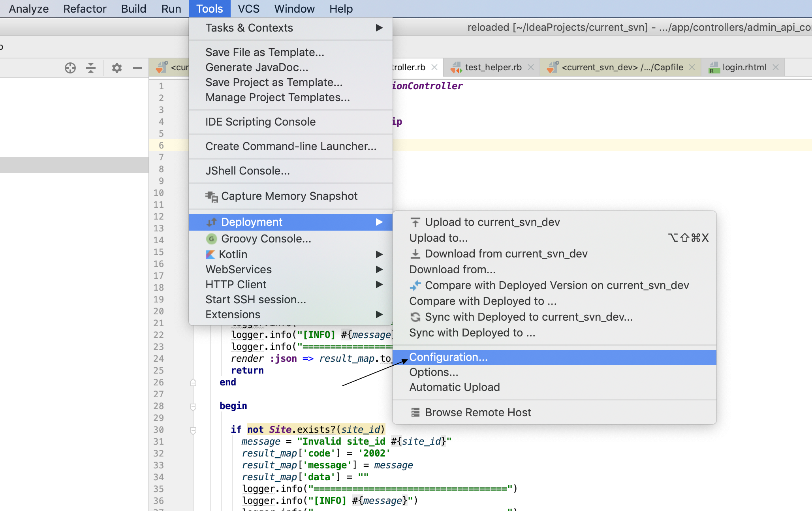Click the Groovy Console green icon

pos(212,239)
